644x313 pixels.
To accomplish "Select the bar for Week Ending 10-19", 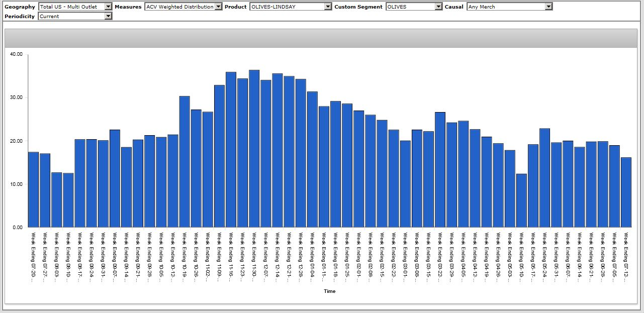I will pyautogui.click(x=184, y=162).
